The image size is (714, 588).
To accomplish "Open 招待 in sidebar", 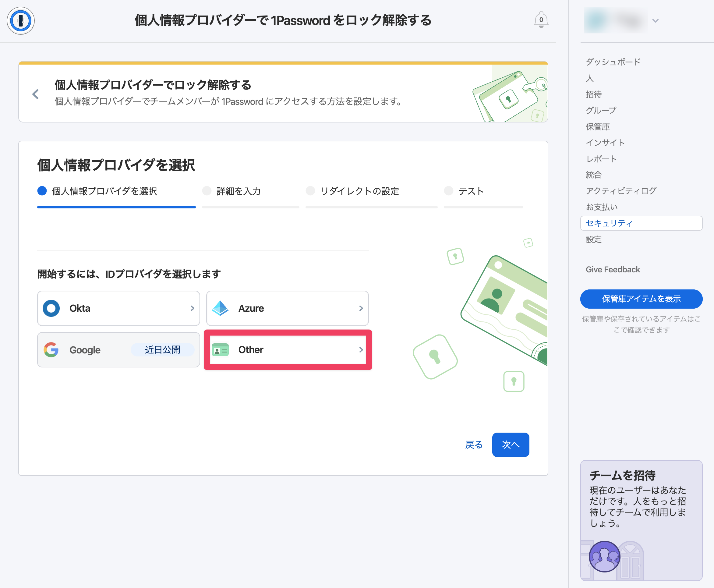I will click(x=593, y=94).
